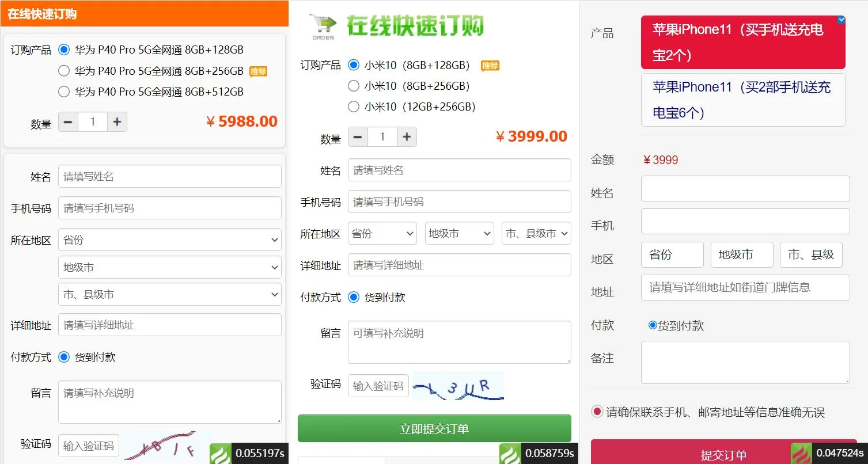The image size is (868, 464).
Task: Select 华为 P40 Pro 8GB+512GB option
Action: click(x=64, y=92)
